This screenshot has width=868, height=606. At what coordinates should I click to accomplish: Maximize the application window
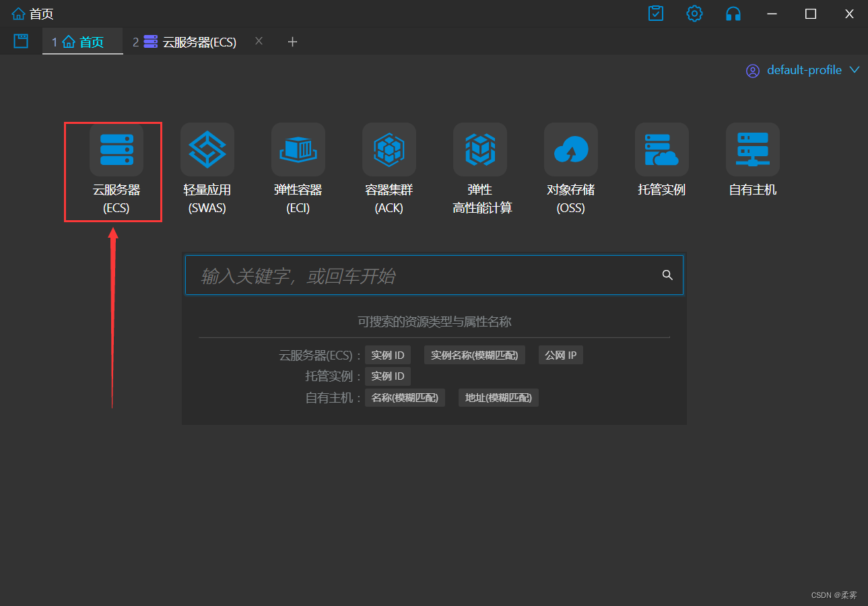pos(811,13)
